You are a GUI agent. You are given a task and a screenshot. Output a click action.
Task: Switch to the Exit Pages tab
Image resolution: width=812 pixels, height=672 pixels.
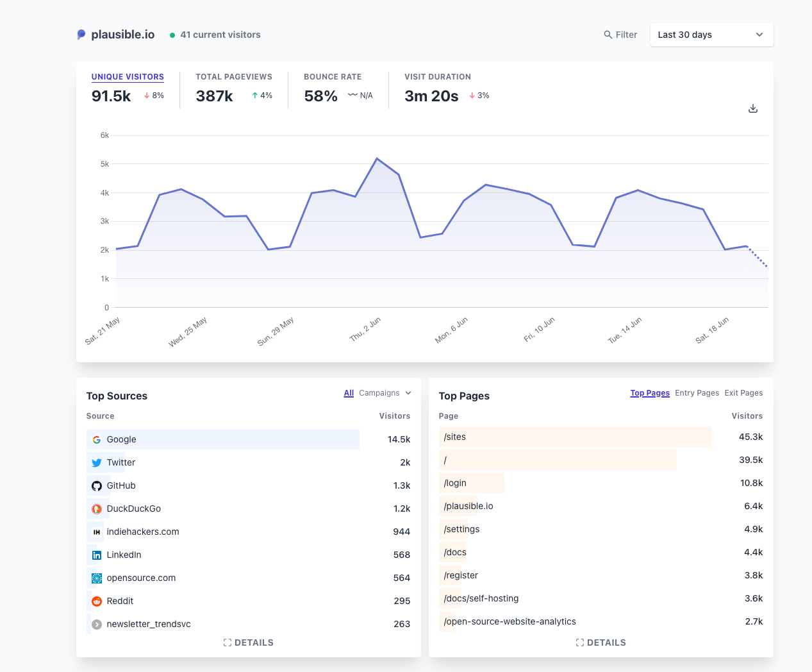[x=743, y=393]
